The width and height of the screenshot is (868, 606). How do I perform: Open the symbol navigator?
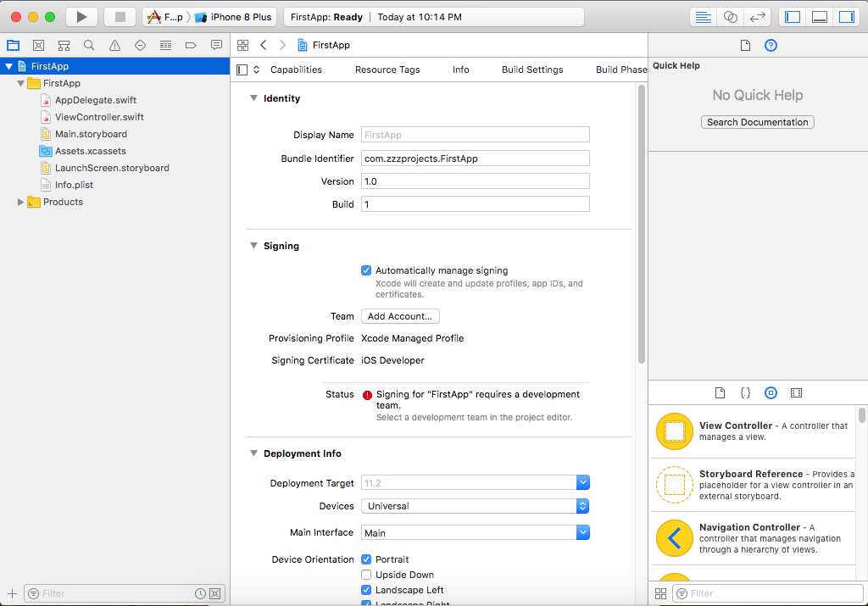[x=64, y=46]
